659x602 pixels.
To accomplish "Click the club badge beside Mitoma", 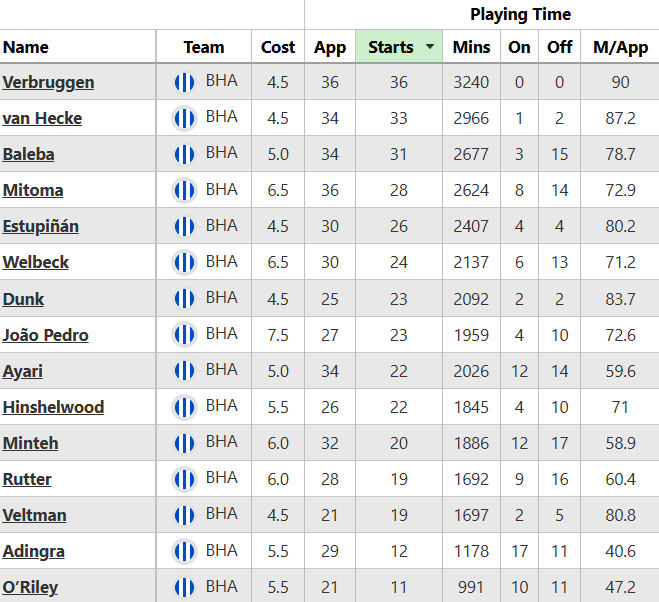I will point(184,190).
